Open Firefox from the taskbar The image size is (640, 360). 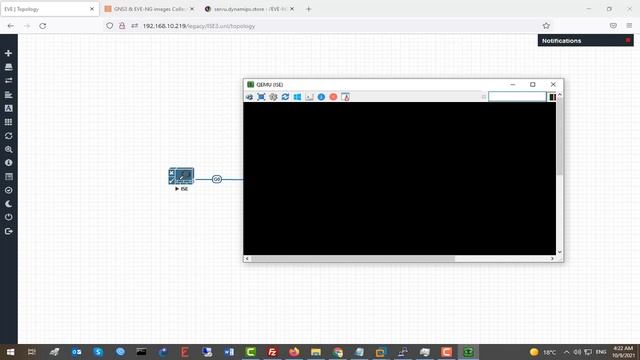point(294,352)
